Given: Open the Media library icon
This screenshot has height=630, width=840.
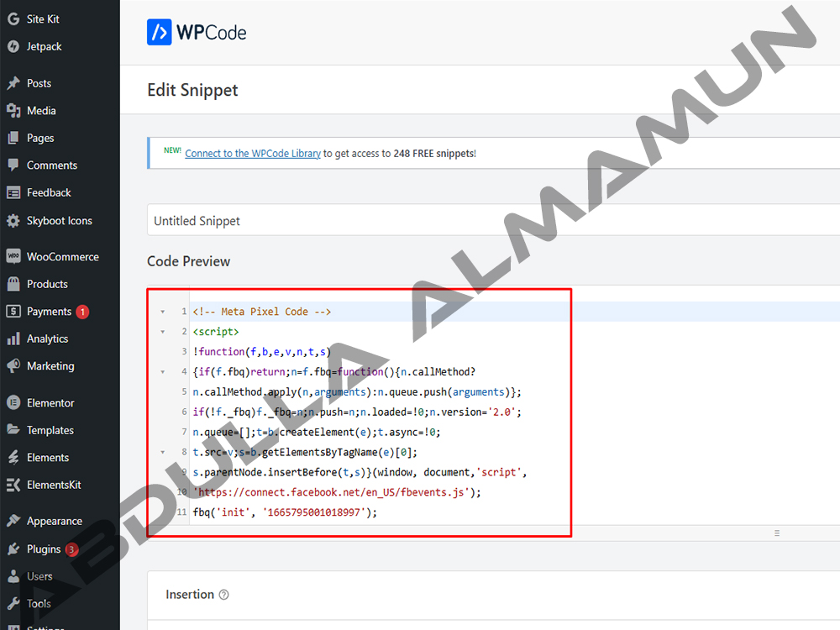Looking at the screenshot, I should 13,111.
